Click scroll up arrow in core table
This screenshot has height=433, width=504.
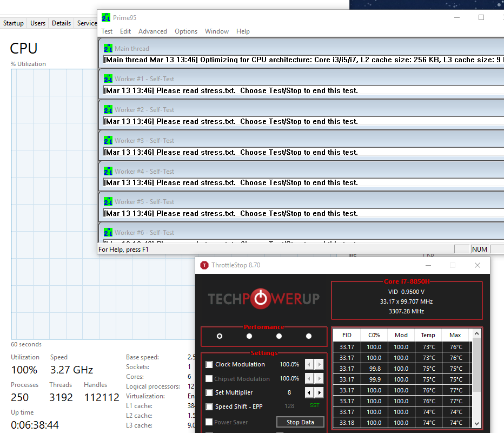tap(476, 333)
